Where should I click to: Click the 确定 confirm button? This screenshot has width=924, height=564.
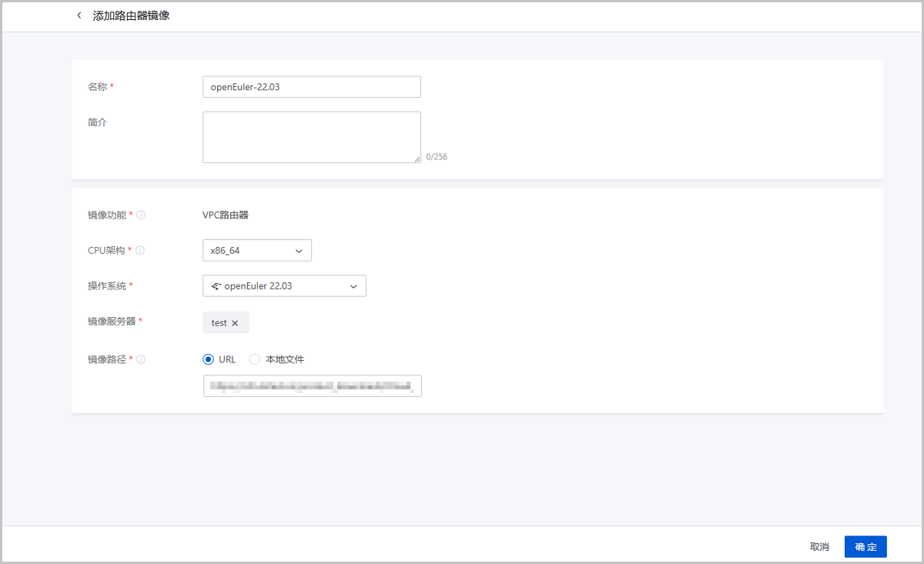click(865, 547)
